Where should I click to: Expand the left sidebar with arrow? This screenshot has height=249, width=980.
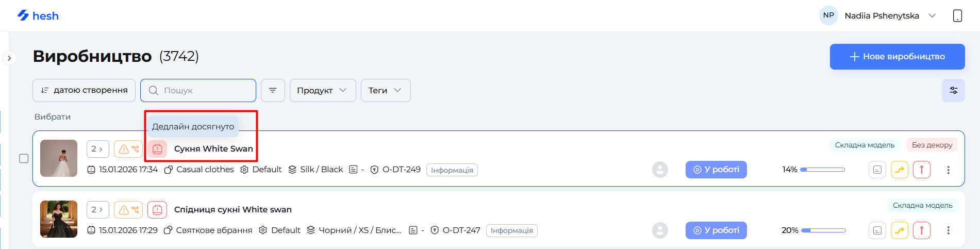(x=9, y=58)
